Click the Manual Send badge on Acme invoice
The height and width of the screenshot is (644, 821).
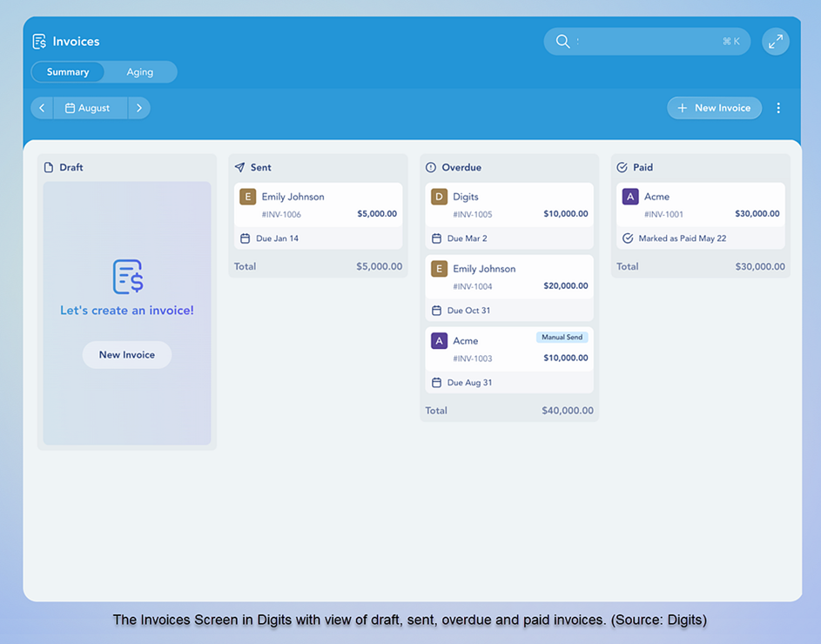coord(562,337)
